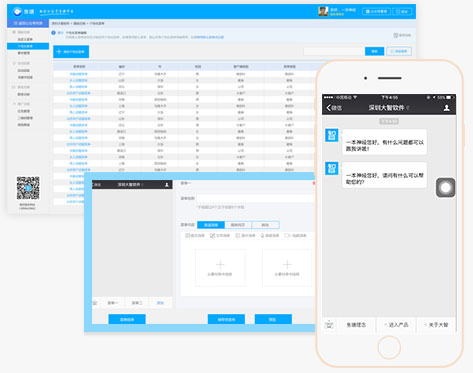This screenshot has height=373, width=473.
Task: Click the blue search button beside search box
Action: point(374,51)
